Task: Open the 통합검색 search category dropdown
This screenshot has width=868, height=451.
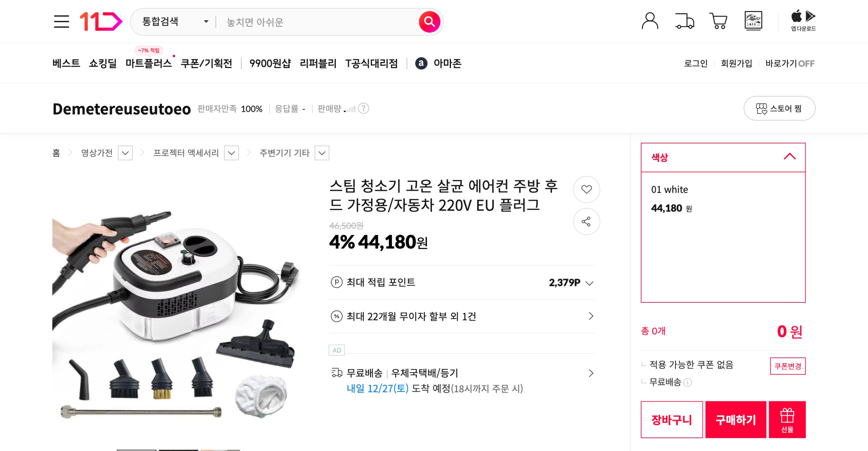Action: pyautogui.click(x=174, y=22)
